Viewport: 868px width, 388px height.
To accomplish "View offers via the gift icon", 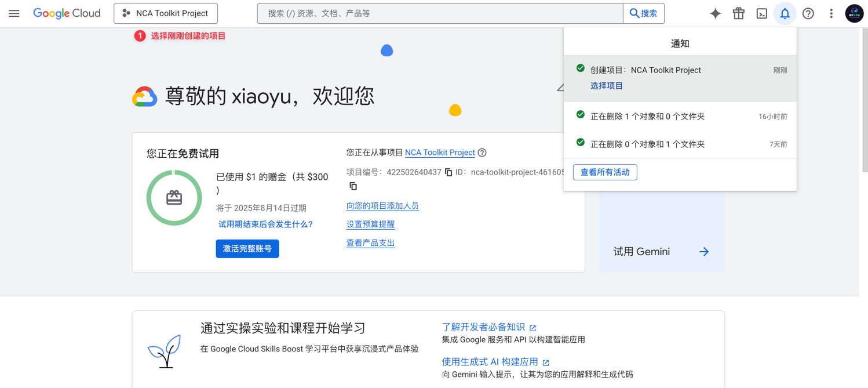I will pos(738,13).
